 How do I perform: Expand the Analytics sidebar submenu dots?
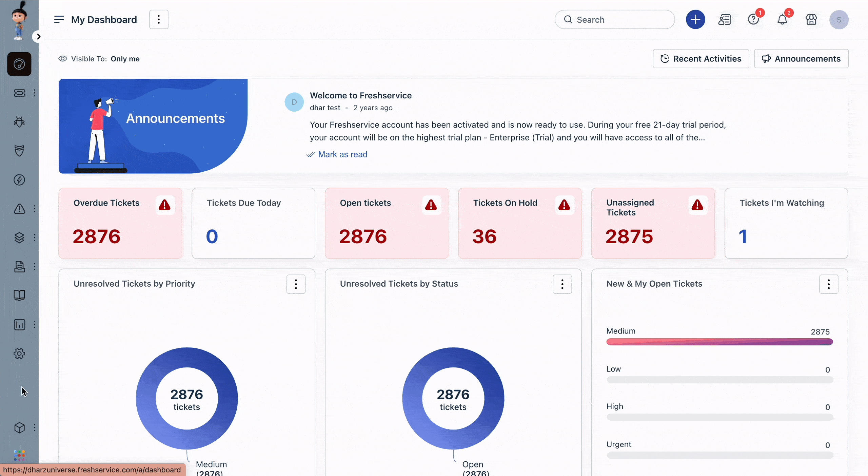click(35, 325)
